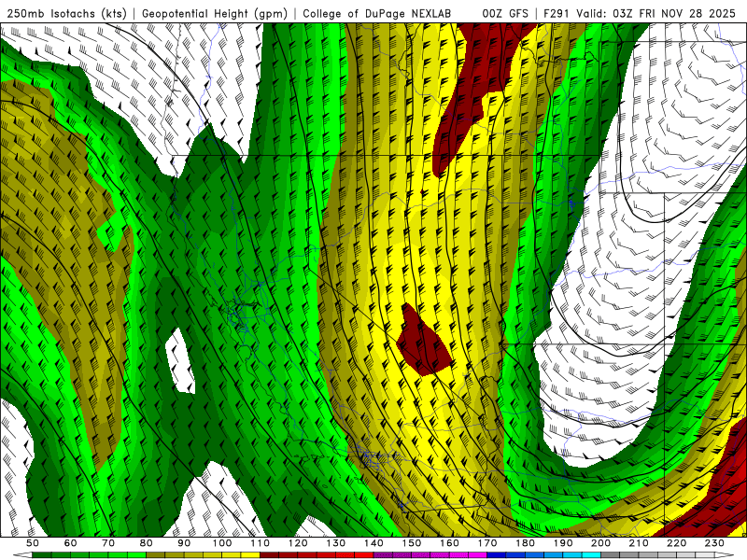Click the 60 knot legend label

tap(71, 543)
